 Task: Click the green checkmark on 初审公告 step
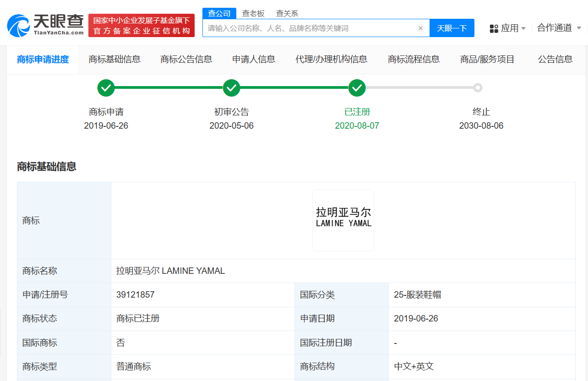point(231,87)
